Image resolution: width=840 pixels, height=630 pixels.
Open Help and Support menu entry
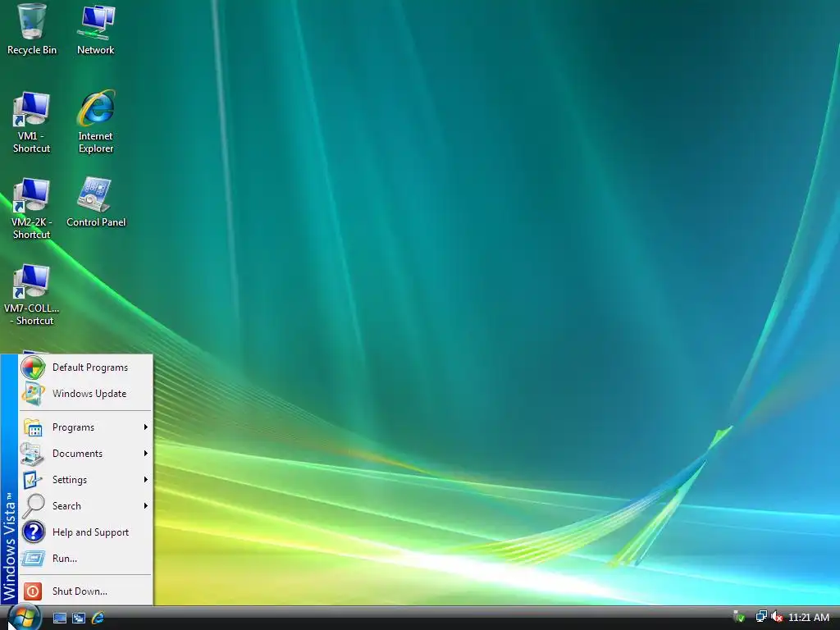tap(85, 532)
